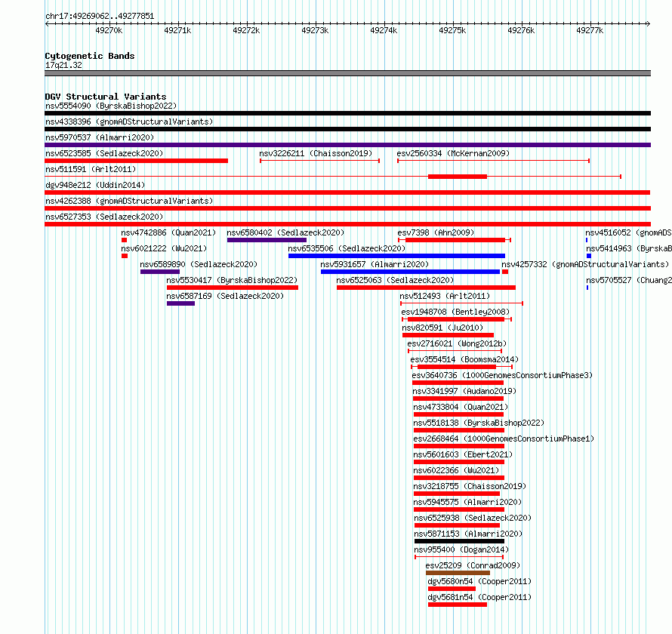Image resolution: width=672 pixels, height=634 pixels.
Task: Click the nsv5871153 (Almarri2020) label
Action: [x=468, y=534]
